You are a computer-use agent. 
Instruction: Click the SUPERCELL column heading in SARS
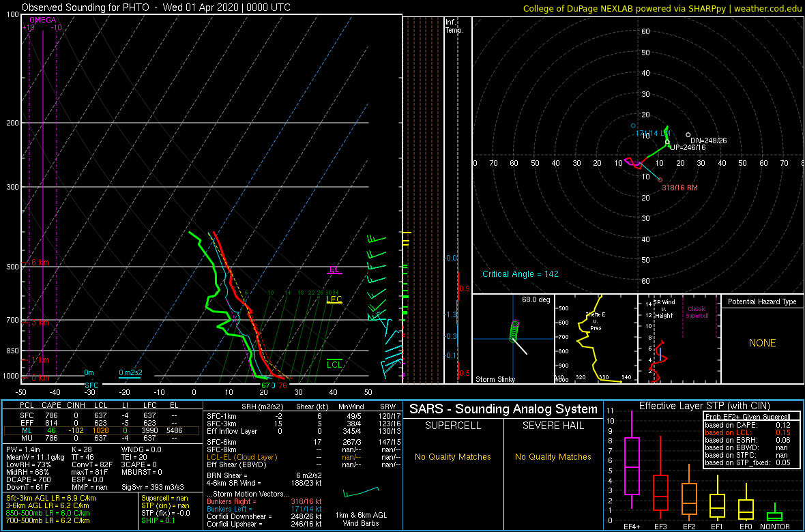coord(453,426)
